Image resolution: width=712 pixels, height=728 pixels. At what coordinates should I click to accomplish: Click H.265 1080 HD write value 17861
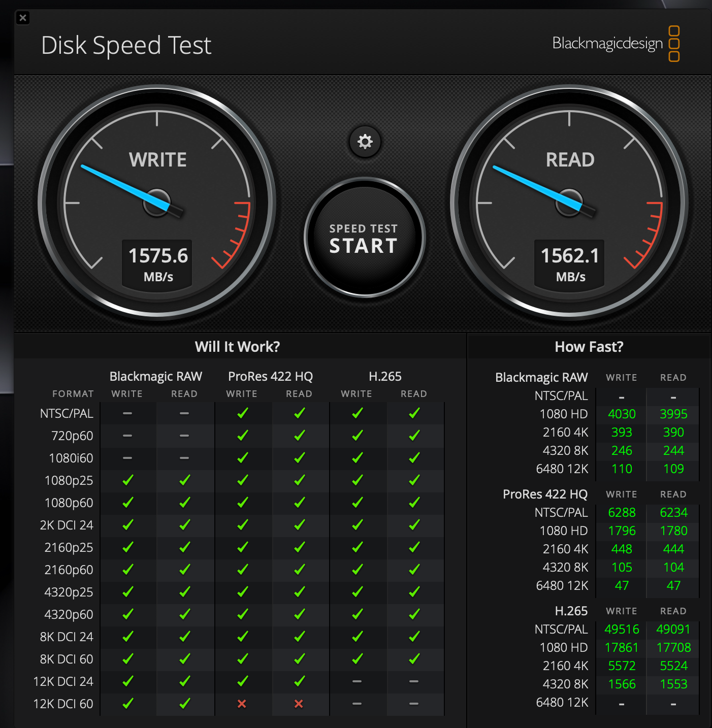point(622,647)
